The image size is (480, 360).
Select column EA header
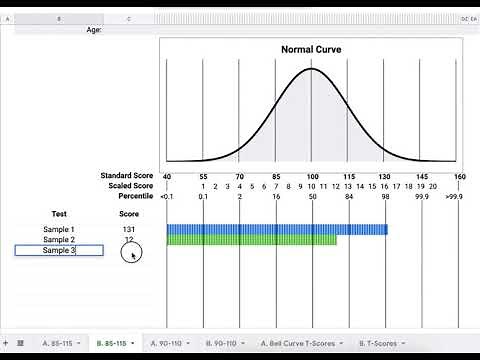(474, 19)
